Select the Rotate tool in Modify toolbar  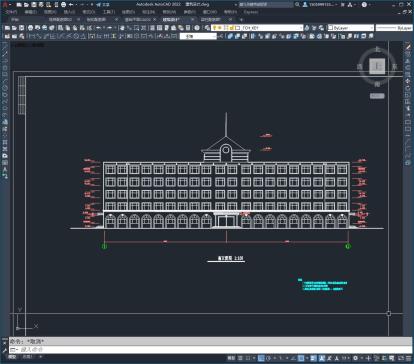click(x=408, y=88)
